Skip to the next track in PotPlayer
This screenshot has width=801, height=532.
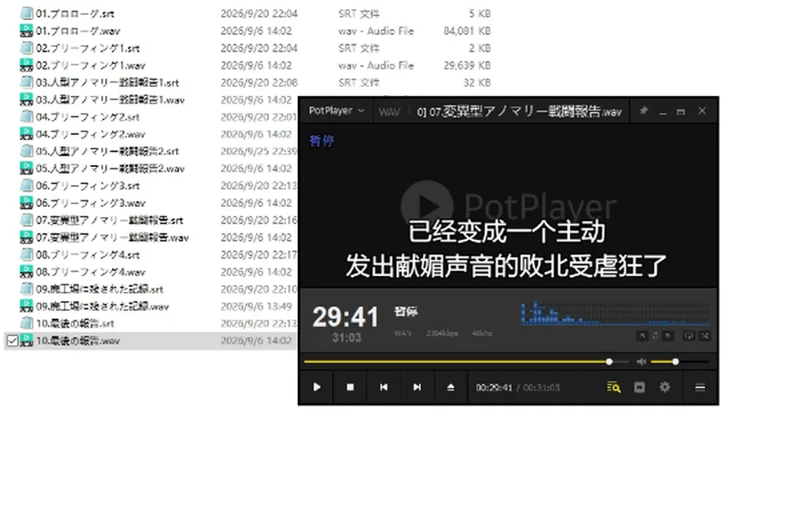click(417, 387)
